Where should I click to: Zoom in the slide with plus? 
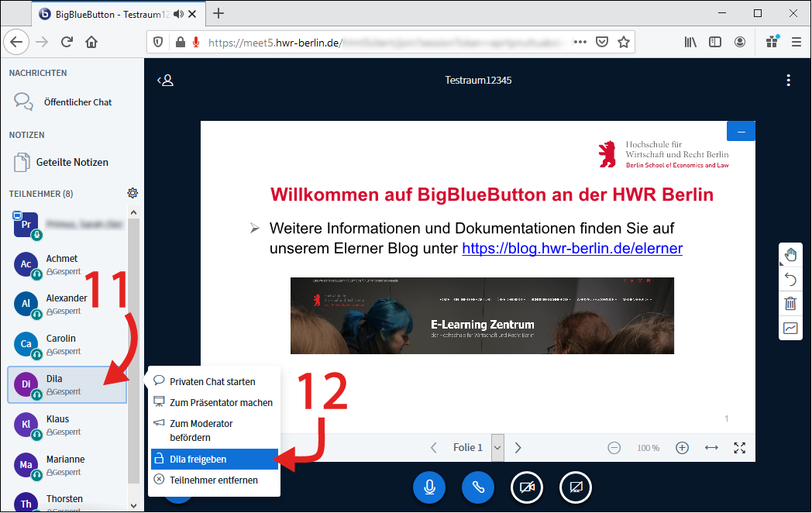pyautogui.click(x=682, y=448)
